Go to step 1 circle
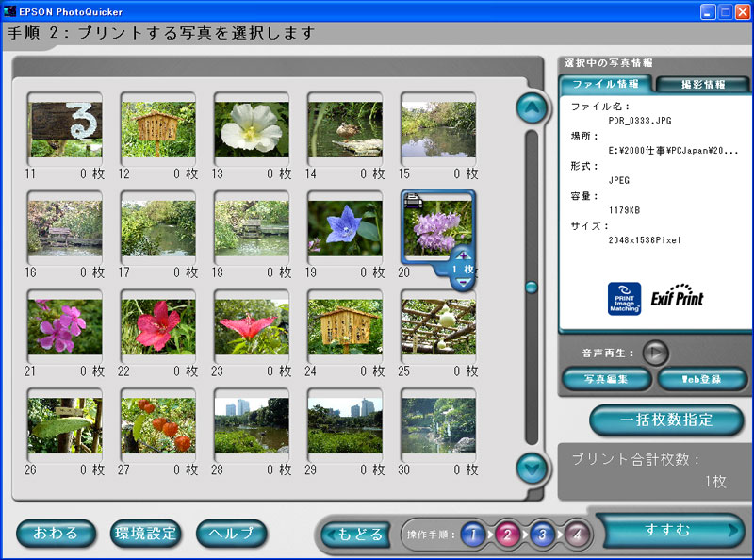 point(473,535)
